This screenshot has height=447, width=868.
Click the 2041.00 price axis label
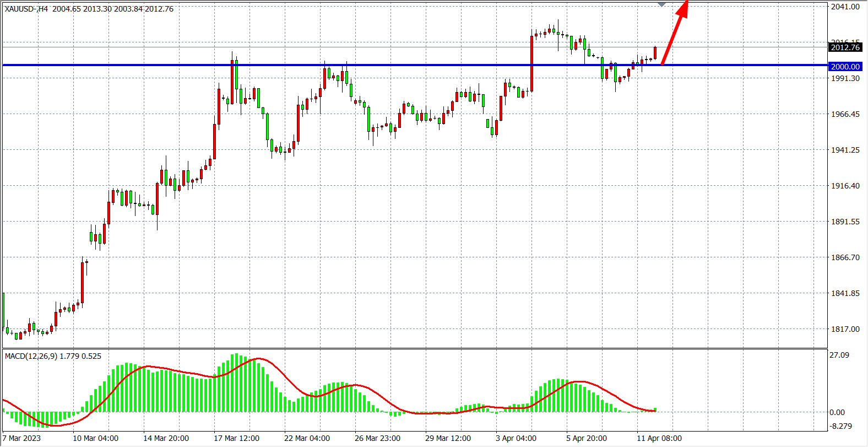[x=845, y=7]
